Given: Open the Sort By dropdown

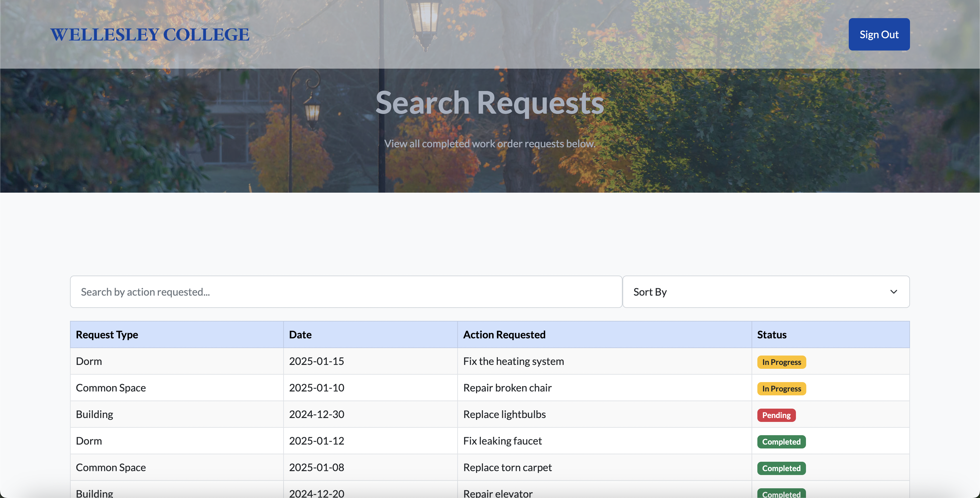Looking at the screenshot, I should (x=766, y=291).
